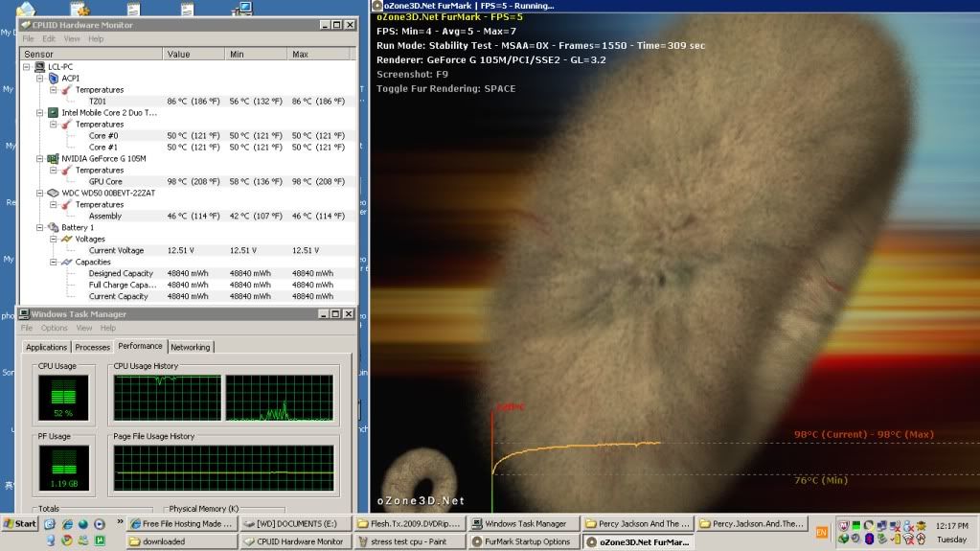This screenshot has width=980, height=551.
Task: Collapse the Battery 1 node
Action: 40,228
